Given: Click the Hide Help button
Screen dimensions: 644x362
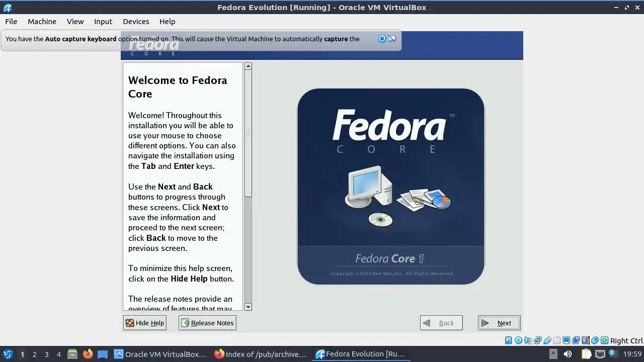Looking at the screenshot, I should (x=144, y=323).
